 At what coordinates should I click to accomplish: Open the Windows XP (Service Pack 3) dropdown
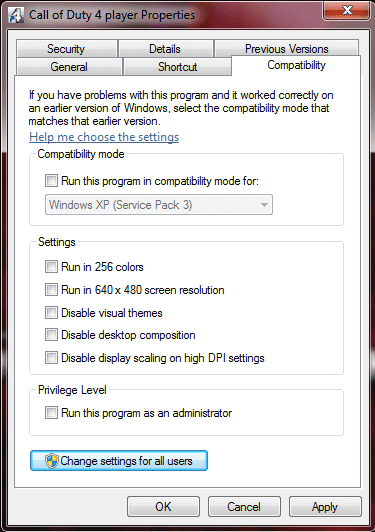pos(159,205)
